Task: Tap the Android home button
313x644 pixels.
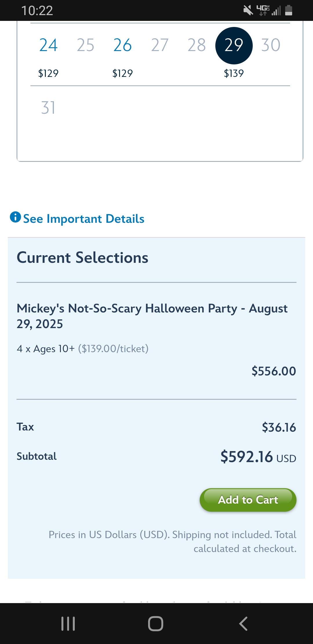Action: [x=156, y=624]
